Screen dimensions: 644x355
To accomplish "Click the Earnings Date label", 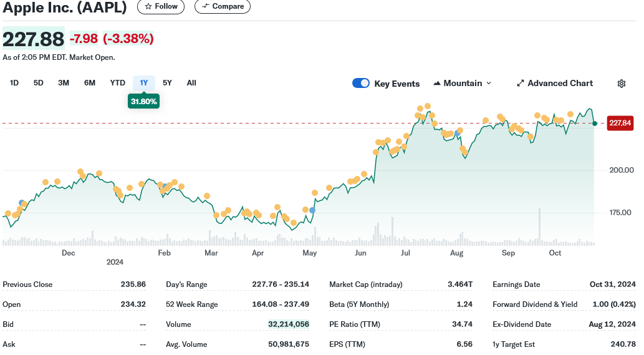I will (x=516, y=284).
